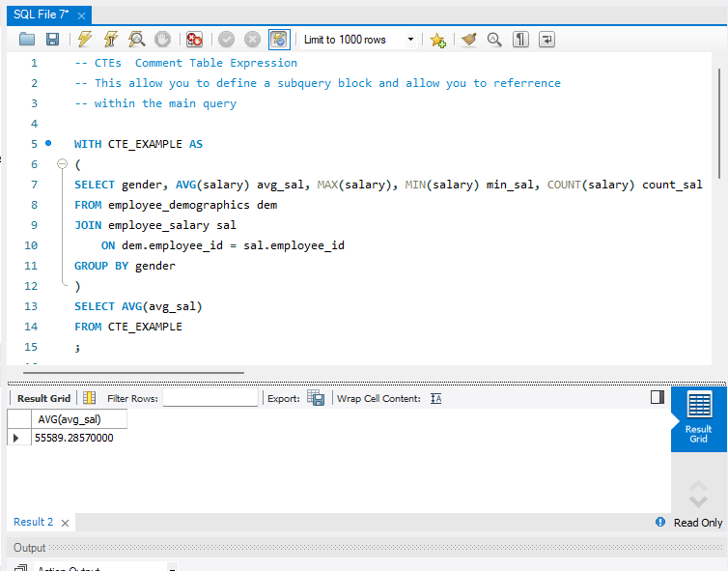Click GROUP BY on line 11
This screenshot has width=728, height=571.
[x=101, y=266]
